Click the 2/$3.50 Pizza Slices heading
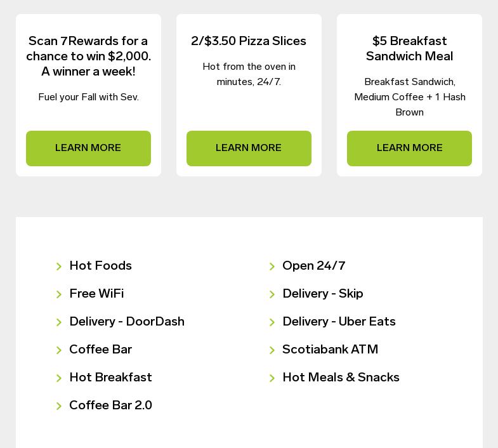This screenshot has width=498, height=448. [x=249, y=41]
